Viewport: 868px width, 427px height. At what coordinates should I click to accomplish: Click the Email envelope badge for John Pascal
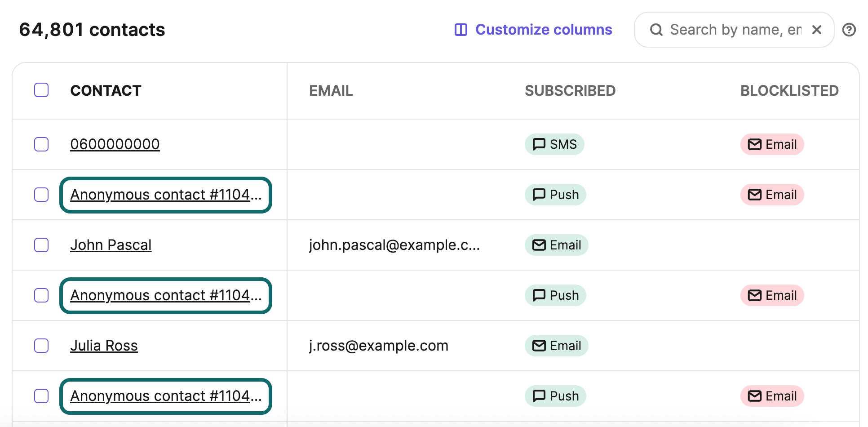556,245
